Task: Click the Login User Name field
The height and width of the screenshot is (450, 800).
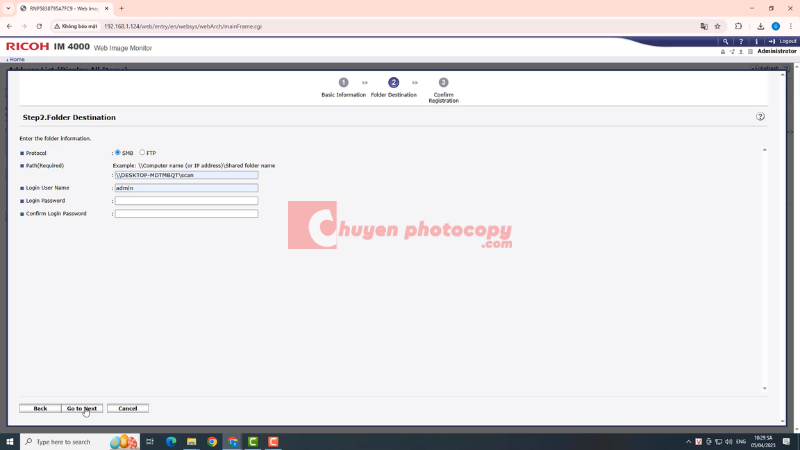Action: point(186,188)
